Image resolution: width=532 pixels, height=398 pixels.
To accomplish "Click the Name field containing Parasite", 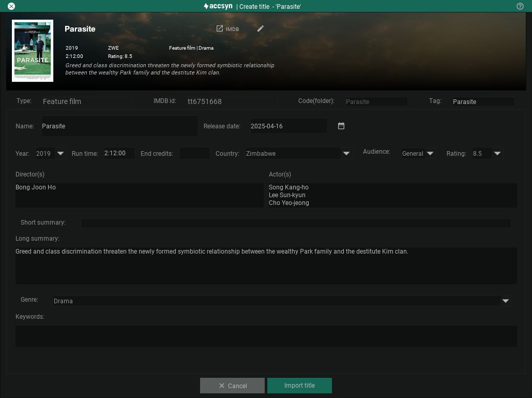I will [x=120, y=126].
